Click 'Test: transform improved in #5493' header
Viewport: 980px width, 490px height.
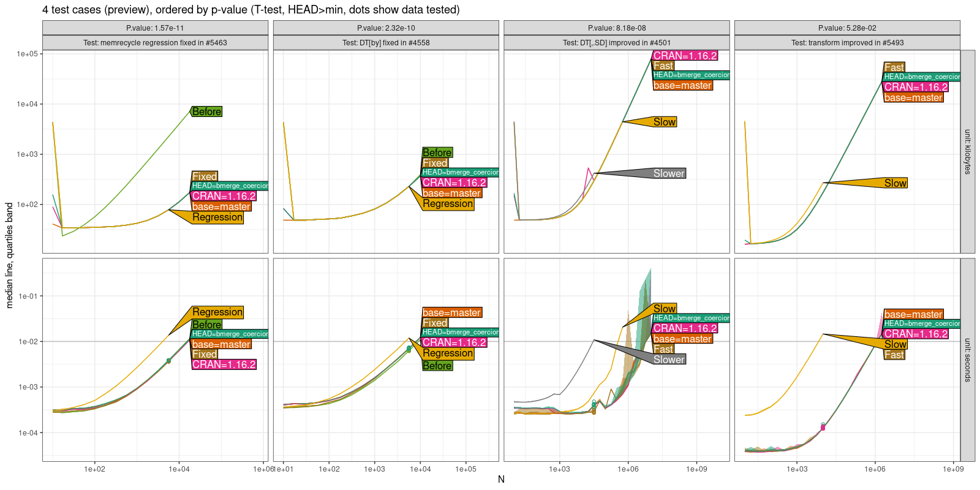pos(847,43)
